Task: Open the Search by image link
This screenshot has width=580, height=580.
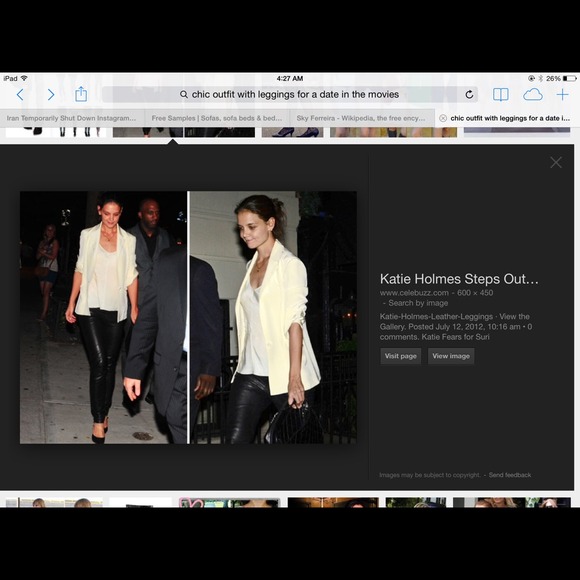Action: pos(418,303)
